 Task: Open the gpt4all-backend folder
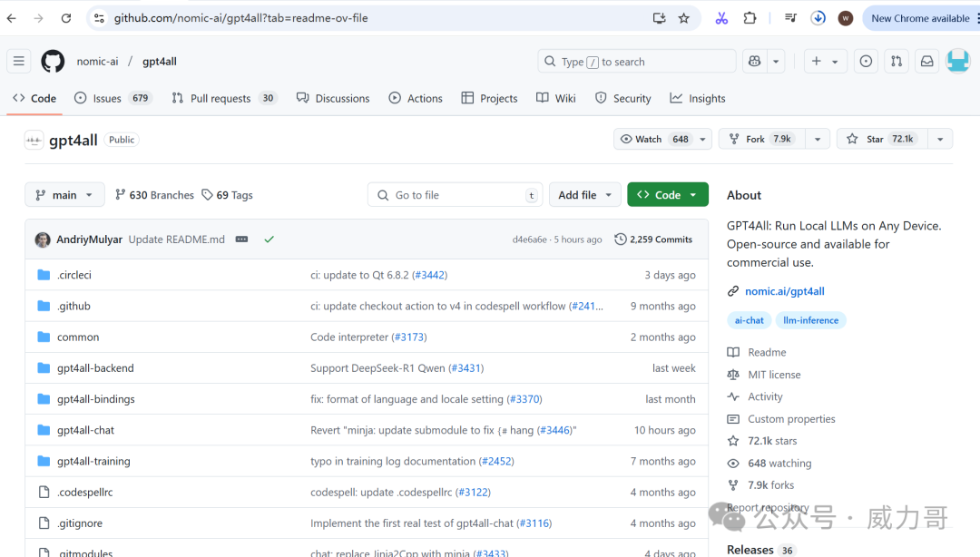(95, 368)
